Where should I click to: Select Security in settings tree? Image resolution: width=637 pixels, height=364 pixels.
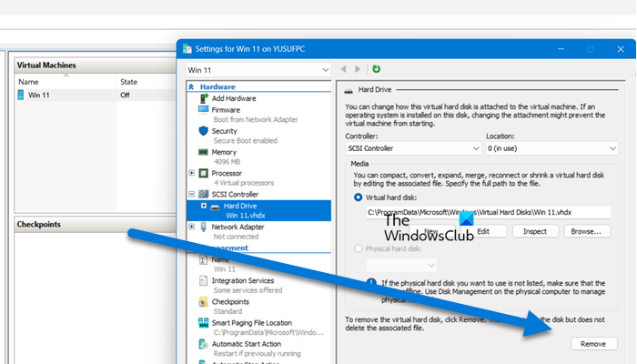pos(224,131)
